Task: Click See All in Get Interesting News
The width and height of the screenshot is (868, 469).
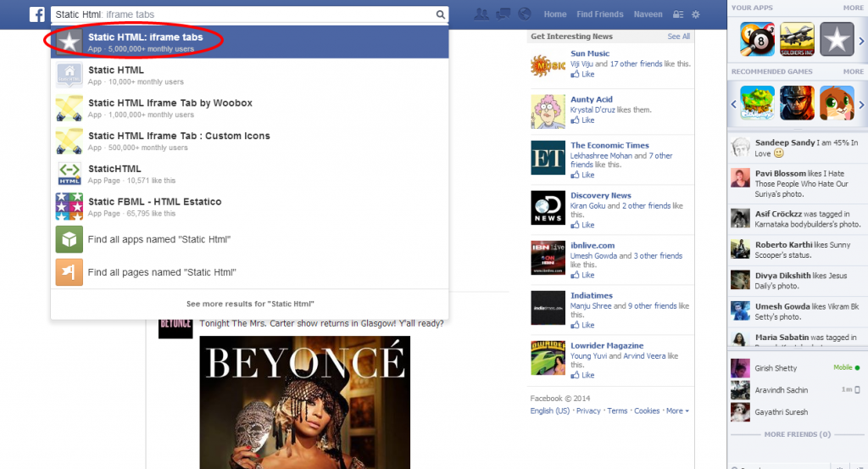Action: pos(679,36)
